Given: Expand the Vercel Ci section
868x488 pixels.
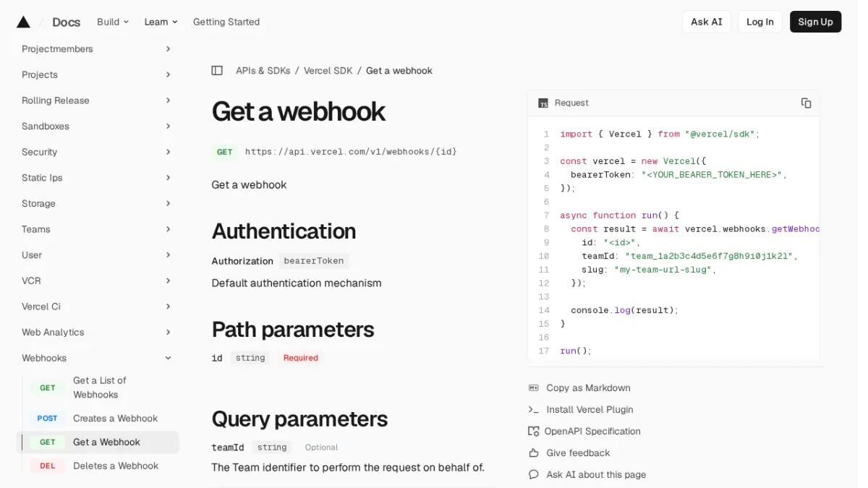Looking at the screenshot, I should click(x=97, y=307).
